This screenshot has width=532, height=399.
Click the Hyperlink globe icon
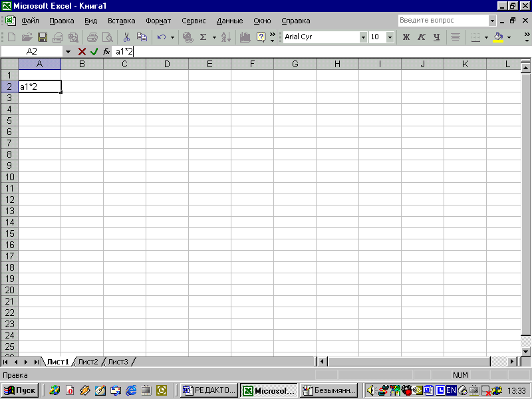[188, 37]
